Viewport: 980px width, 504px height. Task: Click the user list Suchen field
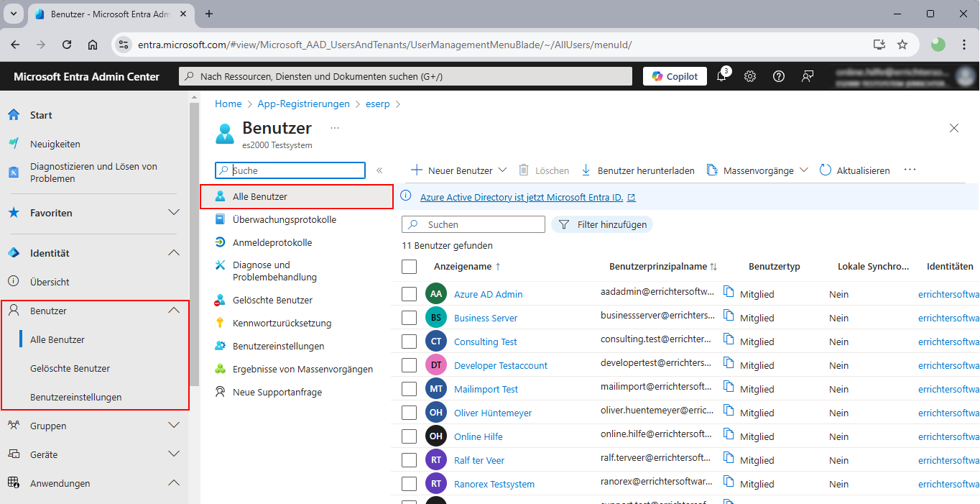(x=473, y=224)
